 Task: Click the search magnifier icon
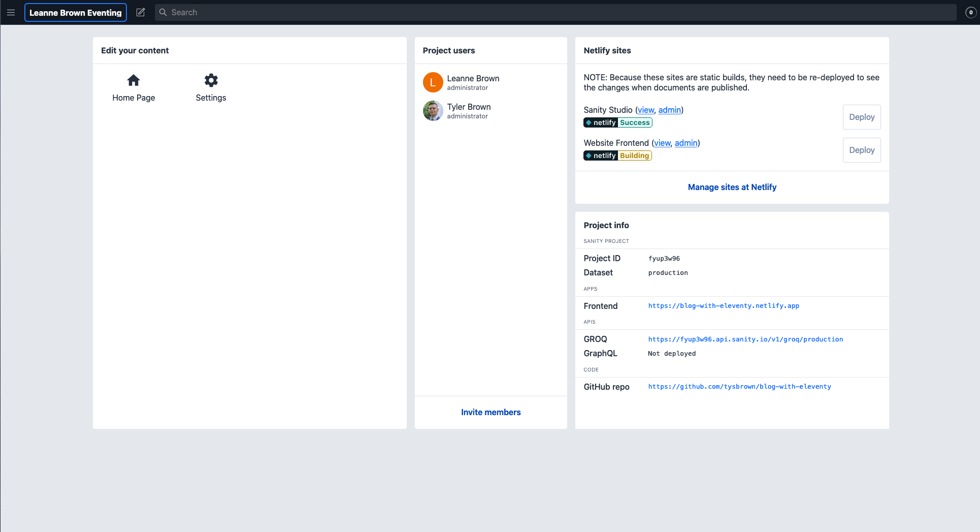coord(163,12)
